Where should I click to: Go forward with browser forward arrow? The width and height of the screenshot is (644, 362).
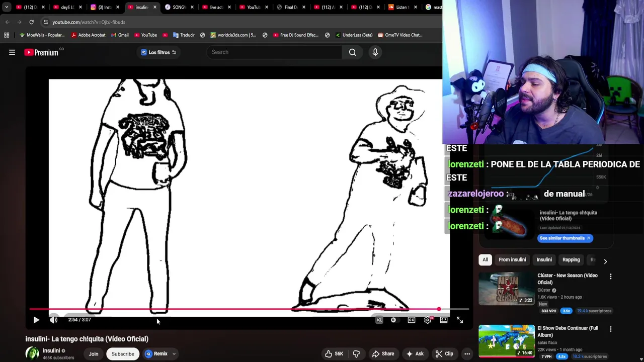point(19,22)
